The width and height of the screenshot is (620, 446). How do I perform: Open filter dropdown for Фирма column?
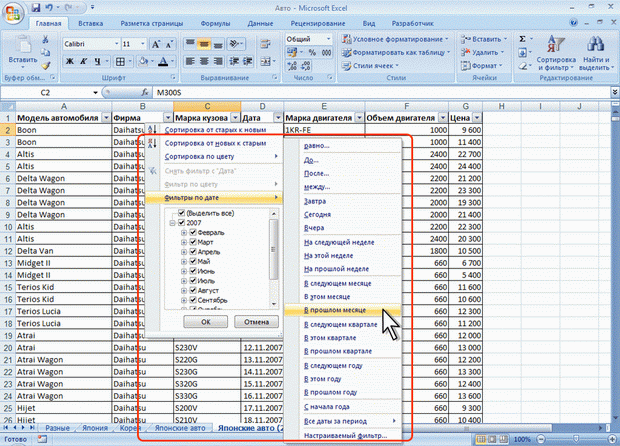point(168,118)
